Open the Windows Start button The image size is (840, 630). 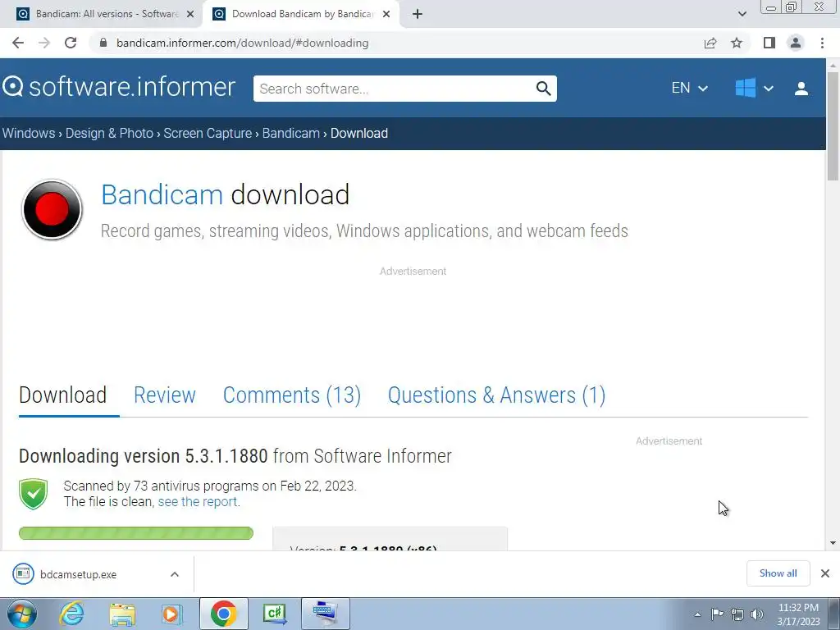pyautogui.click(x=21, y=614)
